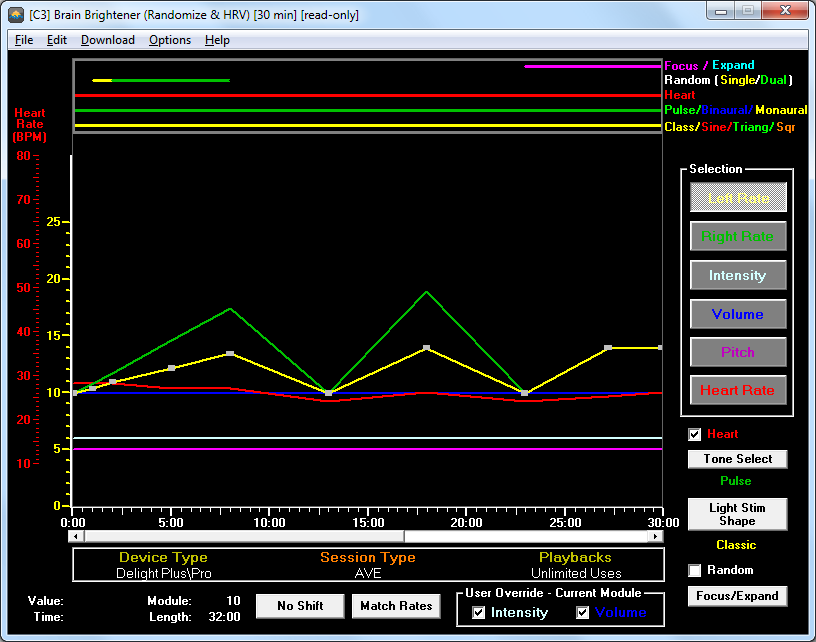Click the application icon in title bar
This screenshot has width=816, height=642.
click(x=15, y=15)
